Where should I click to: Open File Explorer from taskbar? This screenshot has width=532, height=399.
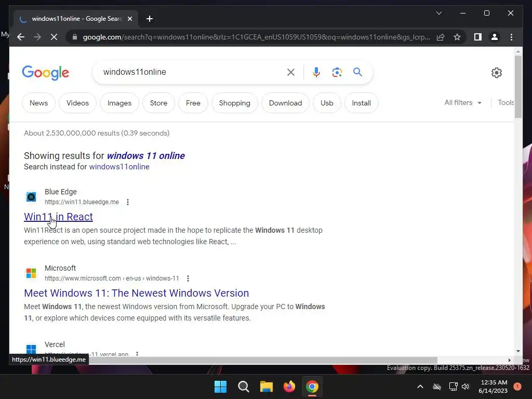pos(267,387)
